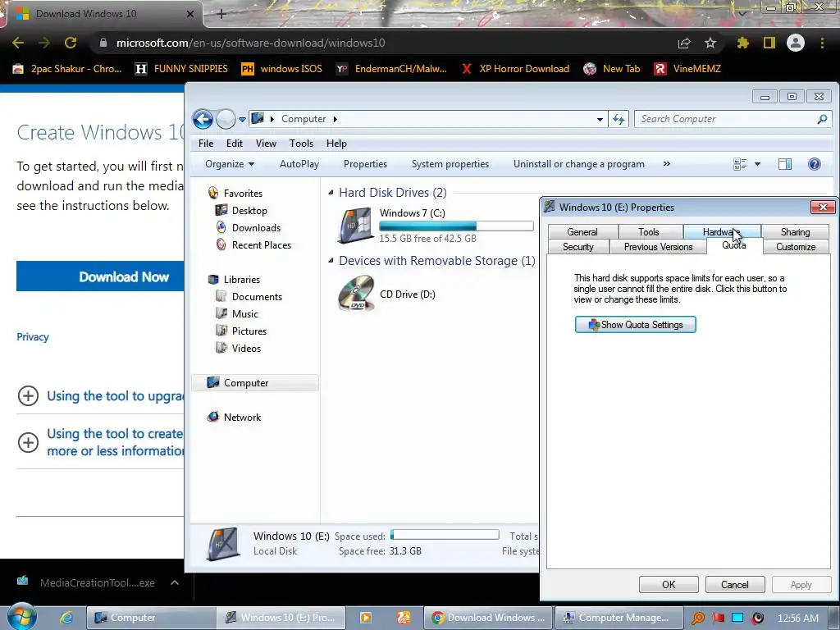Expand 'Using the tool to create' section
The height and width of the screenshot is (630, 840).
(28, 442)
